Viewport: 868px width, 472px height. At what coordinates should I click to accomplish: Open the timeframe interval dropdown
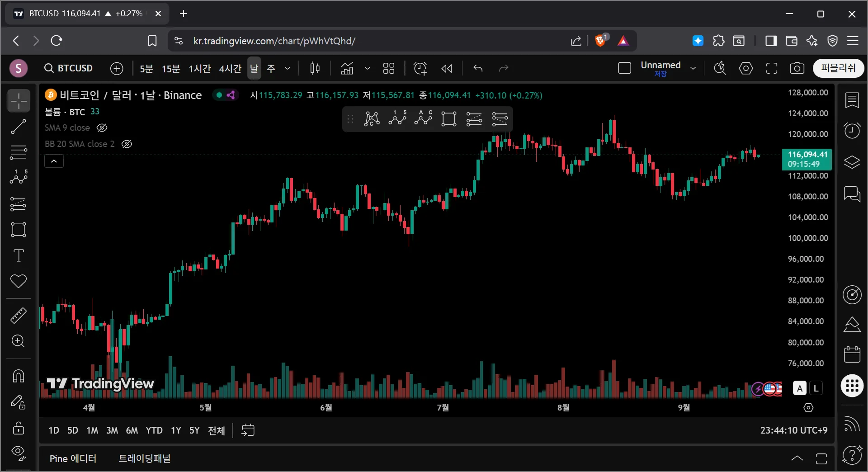pos(288,69)
